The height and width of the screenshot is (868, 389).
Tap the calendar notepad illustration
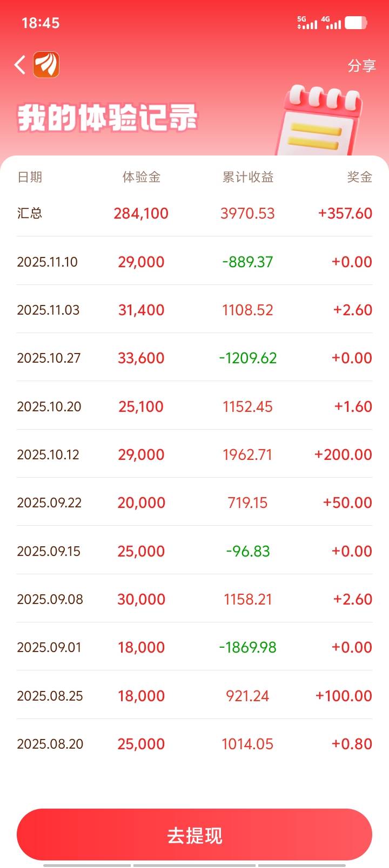click(323, 119)
